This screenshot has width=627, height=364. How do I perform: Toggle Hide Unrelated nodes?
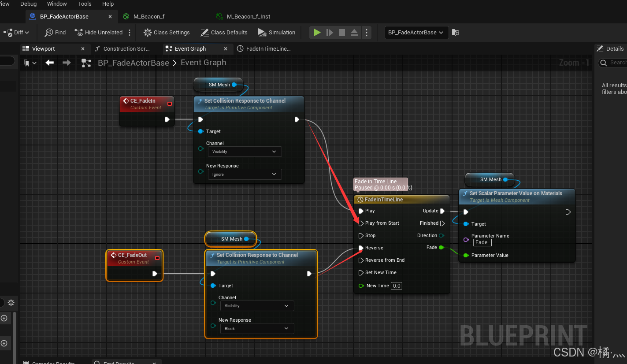point(99,32)
